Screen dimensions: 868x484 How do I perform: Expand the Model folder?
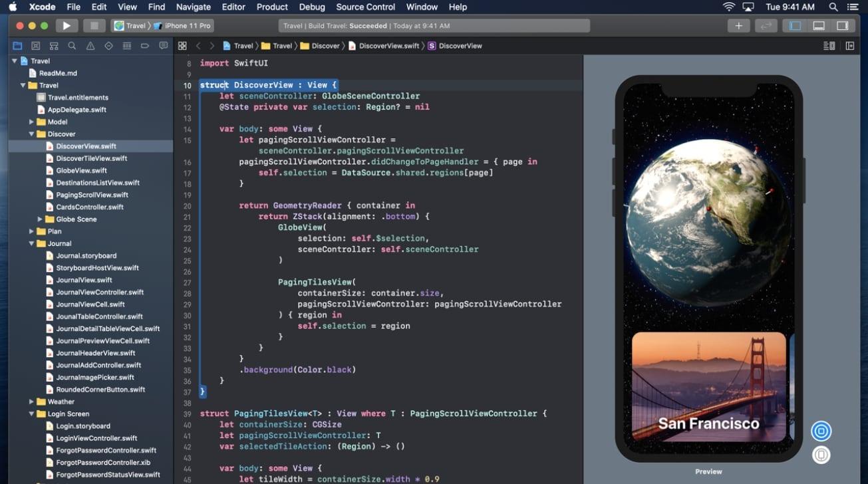click(x=31, y=122)
